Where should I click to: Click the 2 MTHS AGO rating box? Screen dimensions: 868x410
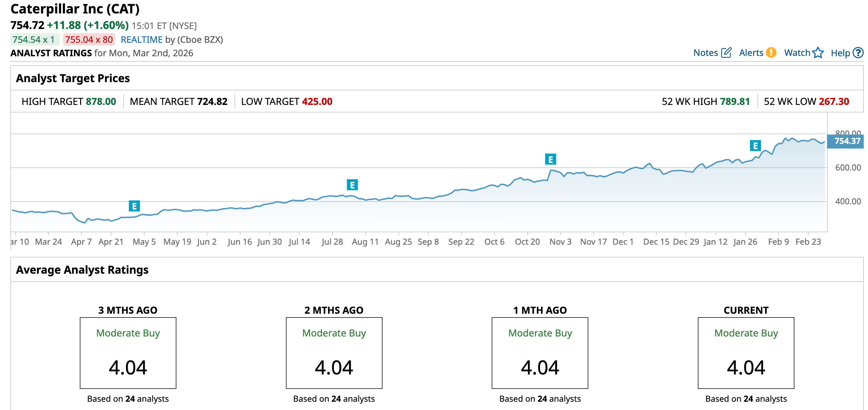coord(334,353)
